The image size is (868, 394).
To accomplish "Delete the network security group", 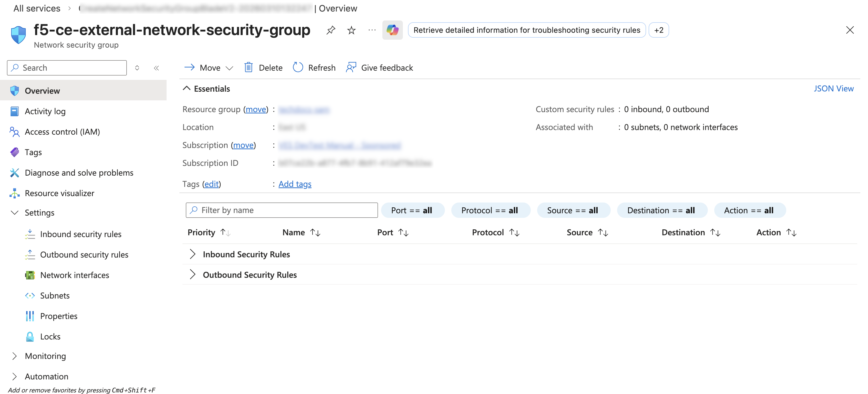I will (x=263, y=67).
